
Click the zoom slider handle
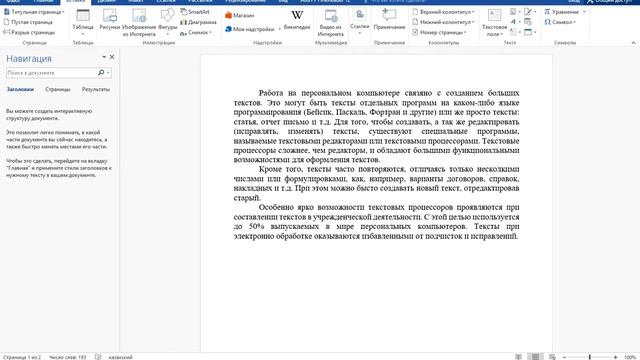pos(590,357)
